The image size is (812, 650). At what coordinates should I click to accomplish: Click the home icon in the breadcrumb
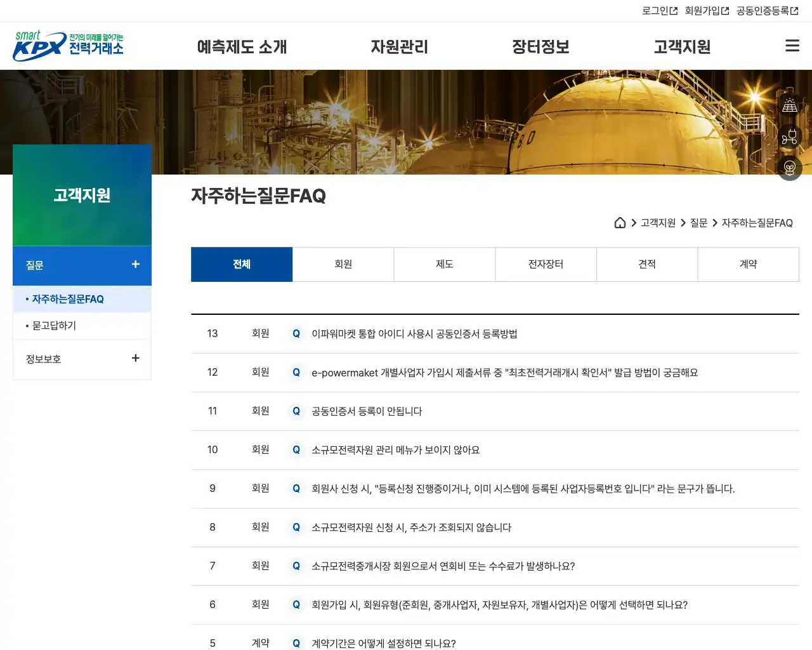[x=620, y=223]
